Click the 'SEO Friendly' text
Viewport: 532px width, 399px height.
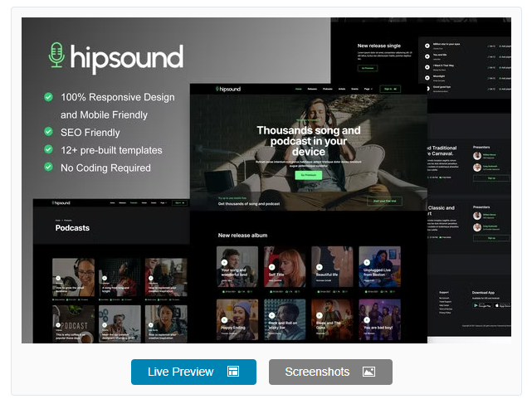tap(90, 133)
